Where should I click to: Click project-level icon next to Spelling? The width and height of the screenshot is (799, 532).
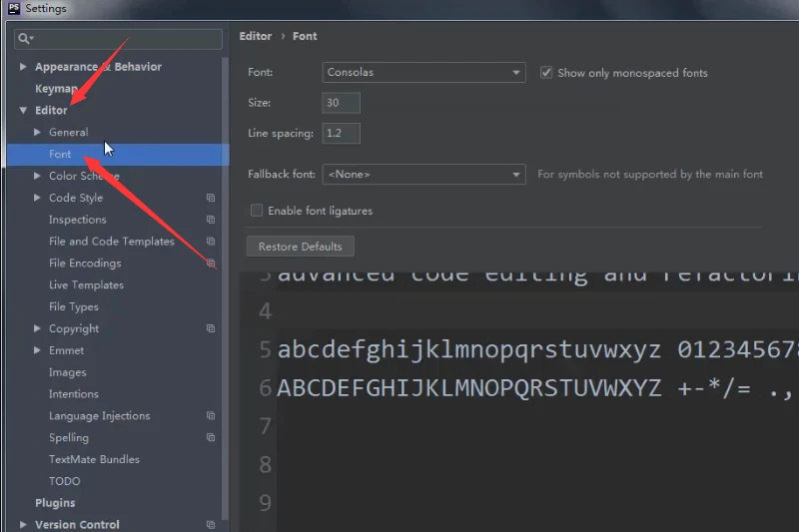click(211, 437)
